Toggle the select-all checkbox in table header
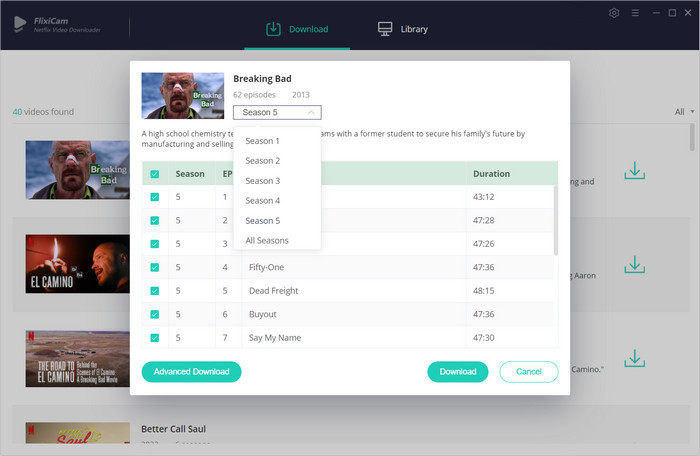Screen dimensions: 700x456 pos(154,174)
